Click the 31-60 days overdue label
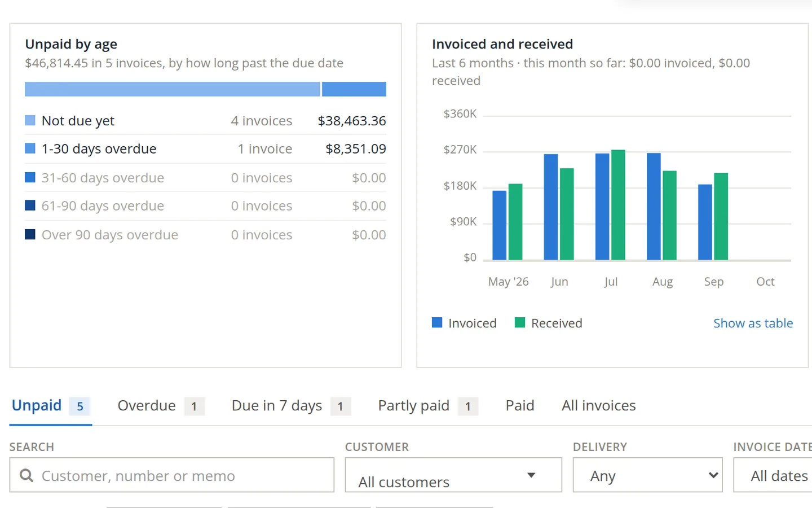Screen dimensions: 812x508 point(103,178)
